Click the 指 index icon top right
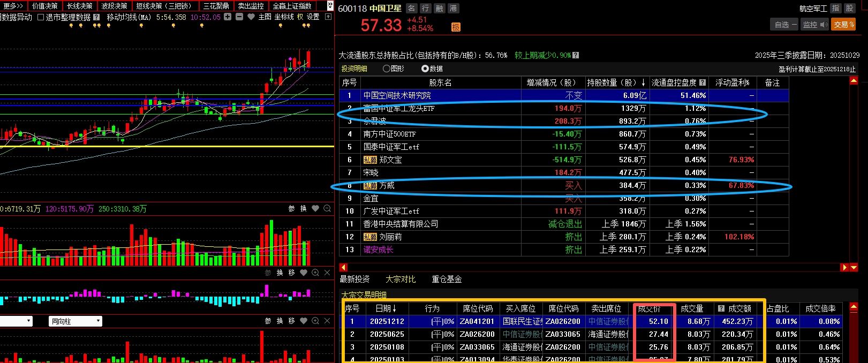Viewport: 868px width, 363px height. click(x=835, y=8)
